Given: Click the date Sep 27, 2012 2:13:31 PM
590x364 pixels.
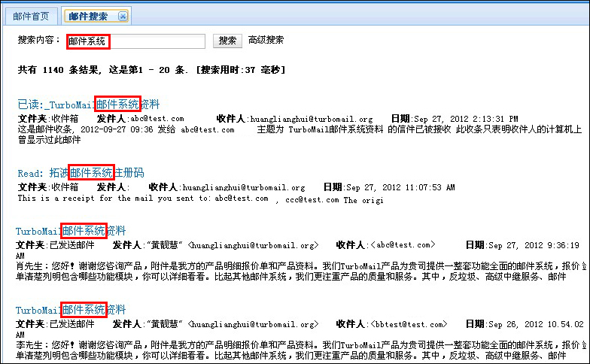Looking at the screenshot, I should coord(465,119).
